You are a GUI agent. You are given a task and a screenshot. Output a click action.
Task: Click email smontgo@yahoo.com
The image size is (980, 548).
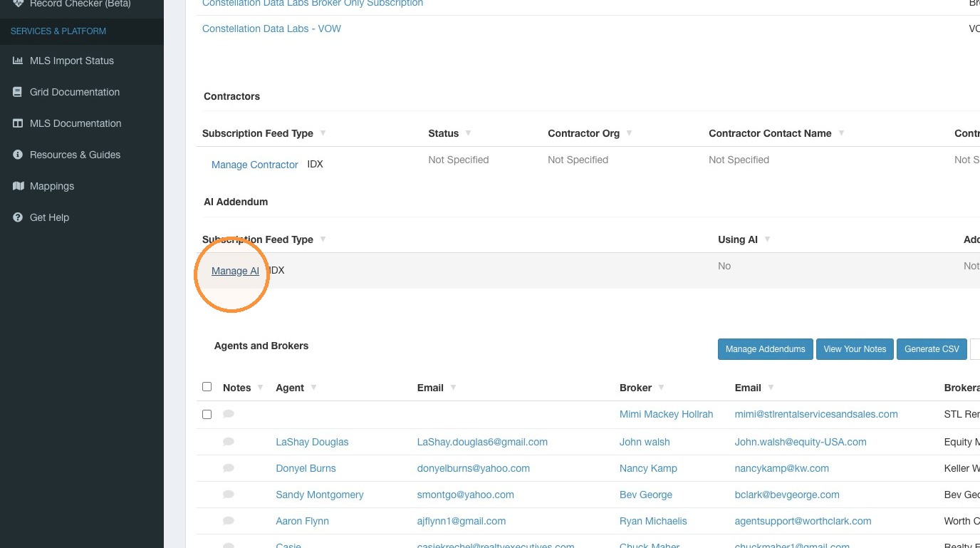[x=466, y=495]
